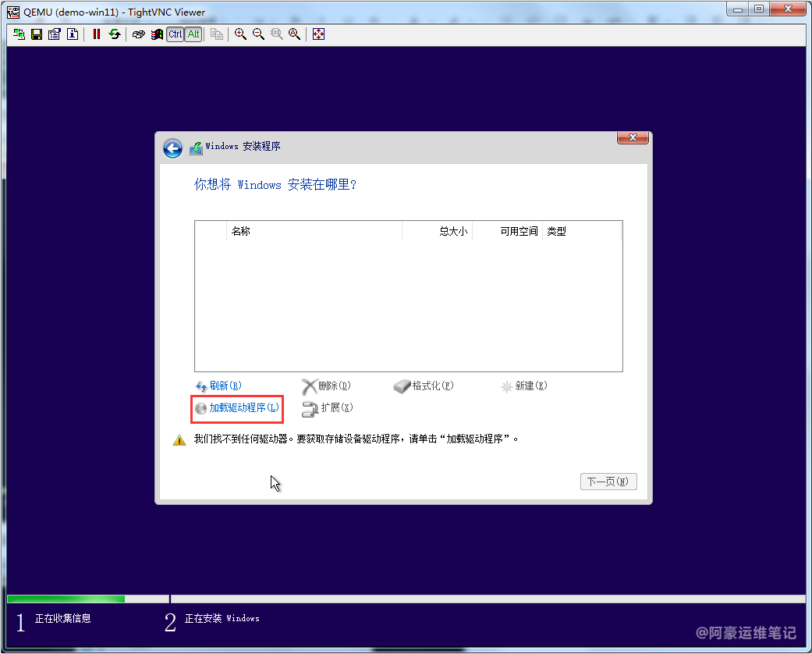This screenshot has width=812, height=654.
Task: Show connection info icon
Action: (x=73, y=34)
